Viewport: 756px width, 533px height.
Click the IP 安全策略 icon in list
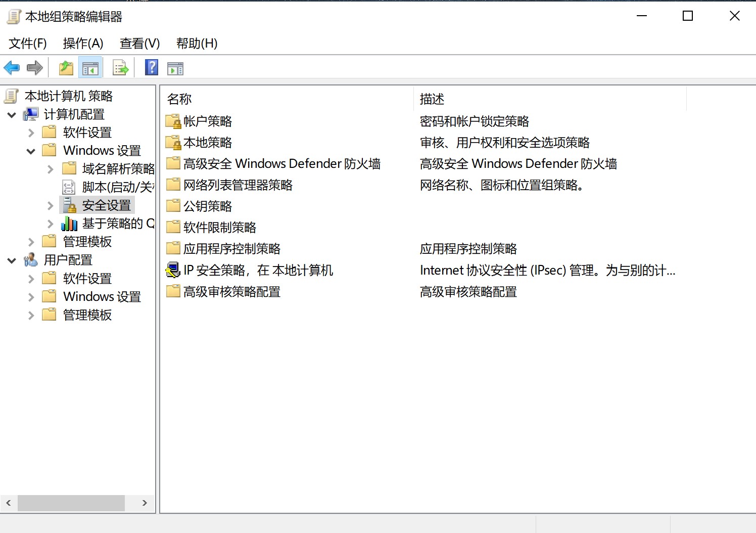pyautogui.click(x=172, y=270)
